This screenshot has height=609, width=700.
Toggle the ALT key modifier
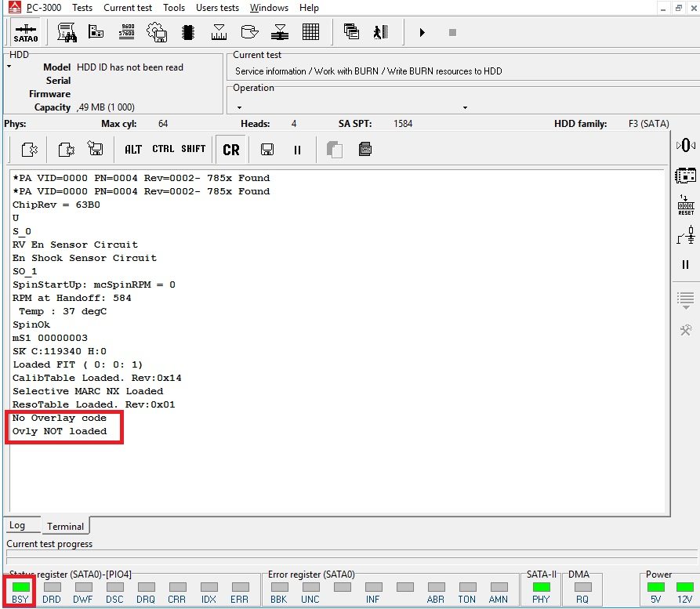(x=133, y=149)
